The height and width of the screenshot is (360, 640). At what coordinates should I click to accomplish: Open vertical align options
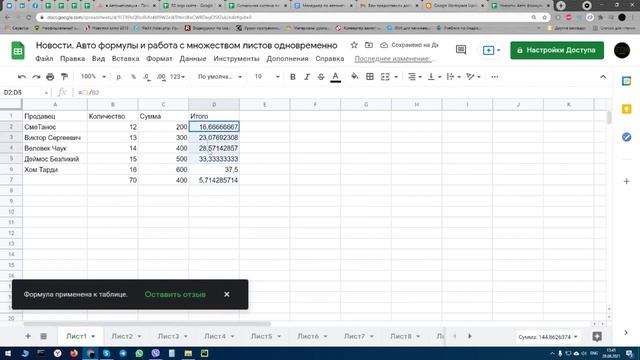pyautogui.click(x=434, y=77)
